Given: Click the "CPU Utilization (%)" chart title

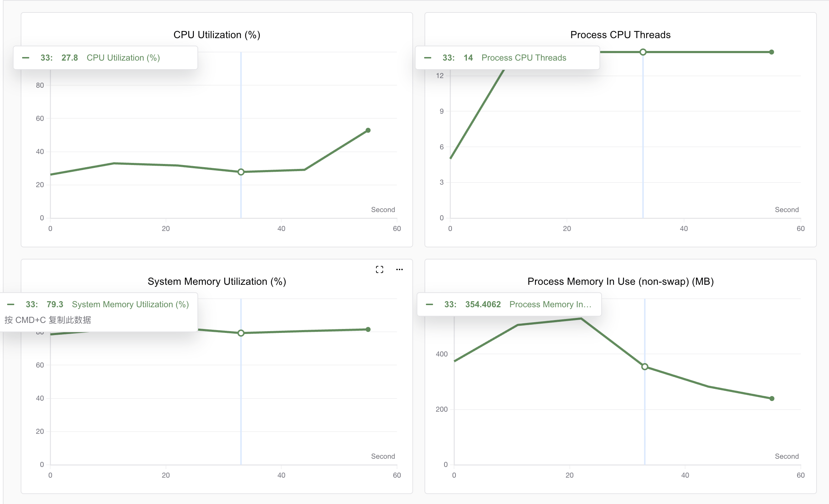Looking at the screenshot, I should click(x=217, y=35).
